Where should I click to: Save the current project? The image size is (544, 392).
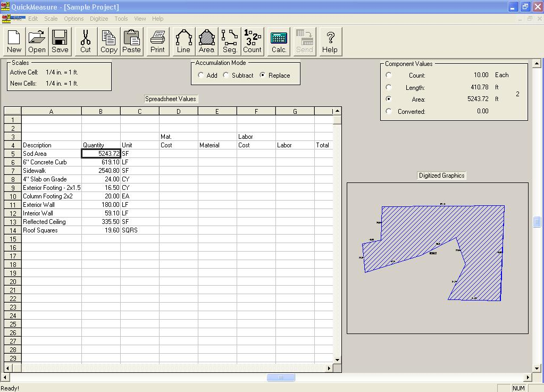(x=60, y=41)
